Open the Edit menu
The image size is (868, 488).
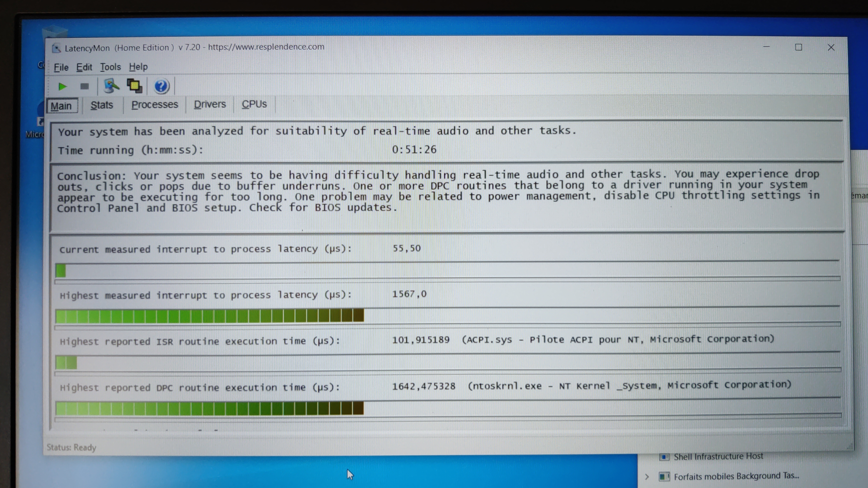(x=84, y=67)
